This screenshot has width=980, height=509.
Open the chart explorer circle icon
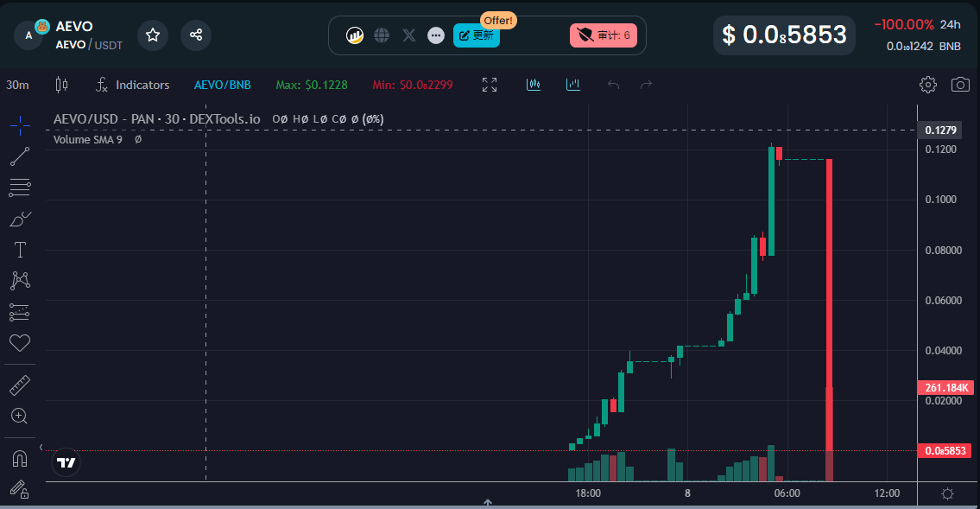tap(354, 35)
